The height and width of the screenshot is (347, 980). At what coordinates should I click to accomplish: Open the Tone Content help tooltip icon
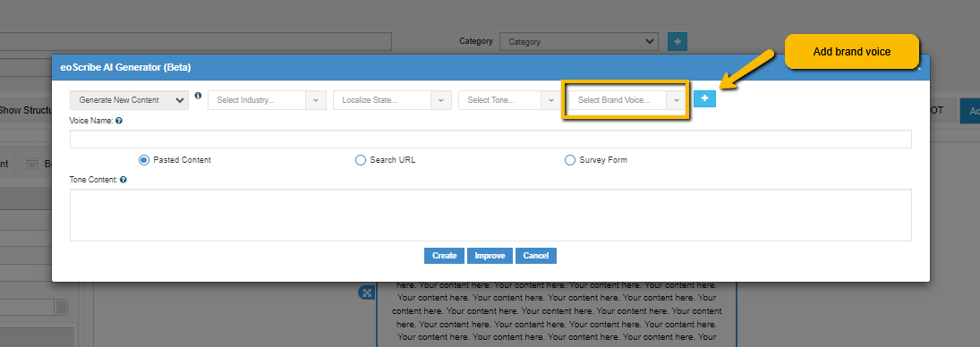[124, 179]
